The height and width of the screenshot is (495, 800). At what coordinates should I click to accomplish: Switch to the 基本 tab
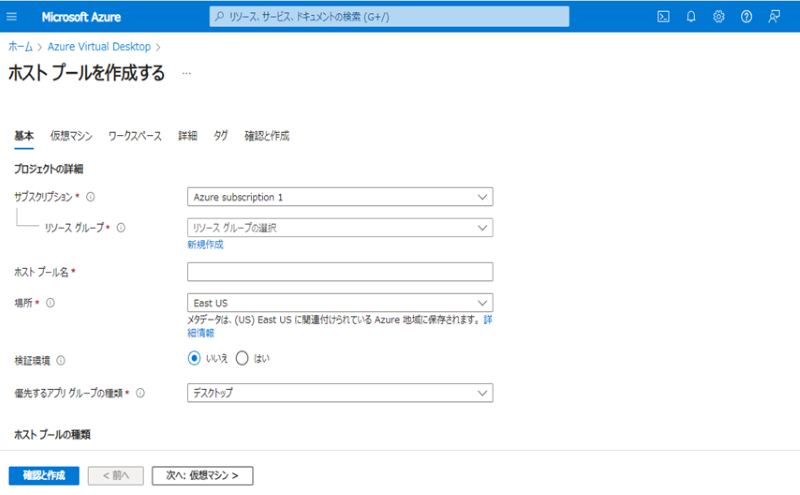pyautogui.click(x=24, y=136)
